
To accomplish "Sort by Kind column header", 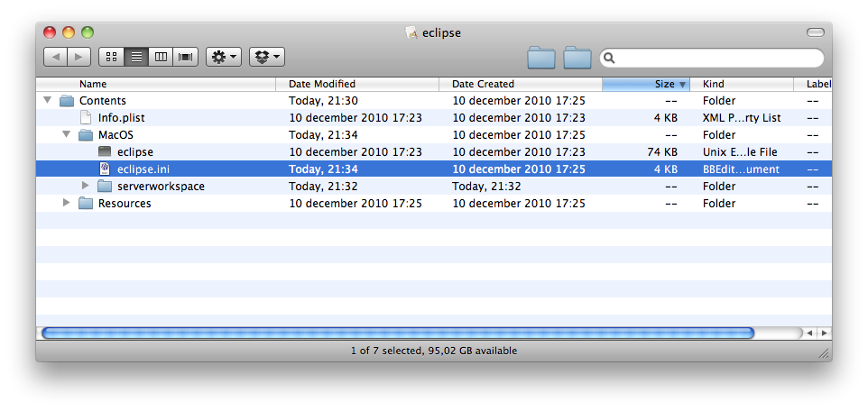I will click(742, 84).
